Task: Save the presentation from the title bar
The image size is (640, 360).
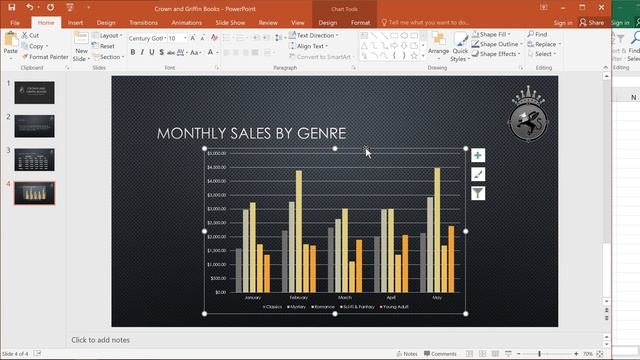Action: pyautogui.click(x=11, y=7)
